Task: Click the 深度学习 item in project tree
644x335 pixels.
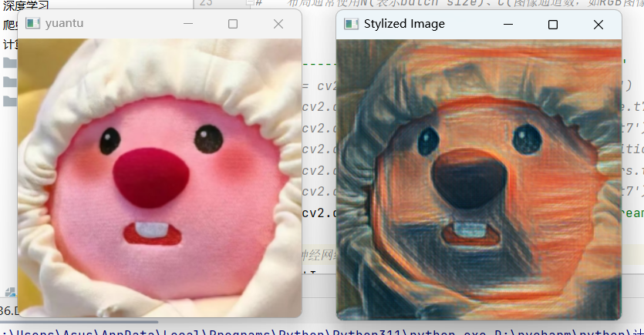Action: pos(26,5)
